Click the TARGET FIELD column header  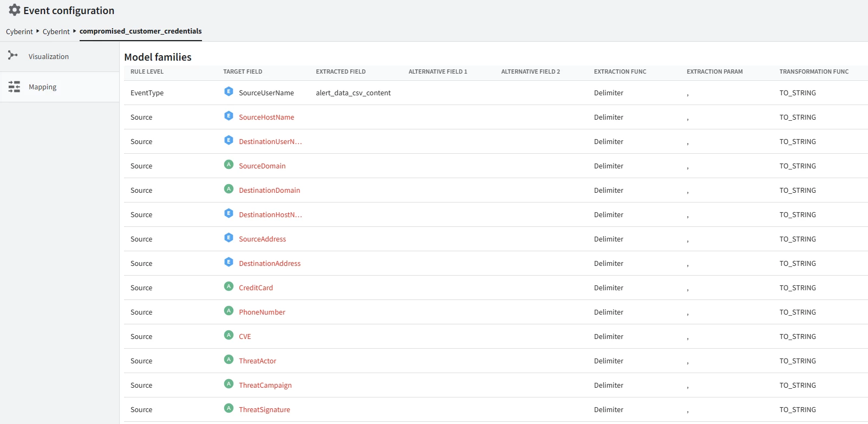coord(243,71)
